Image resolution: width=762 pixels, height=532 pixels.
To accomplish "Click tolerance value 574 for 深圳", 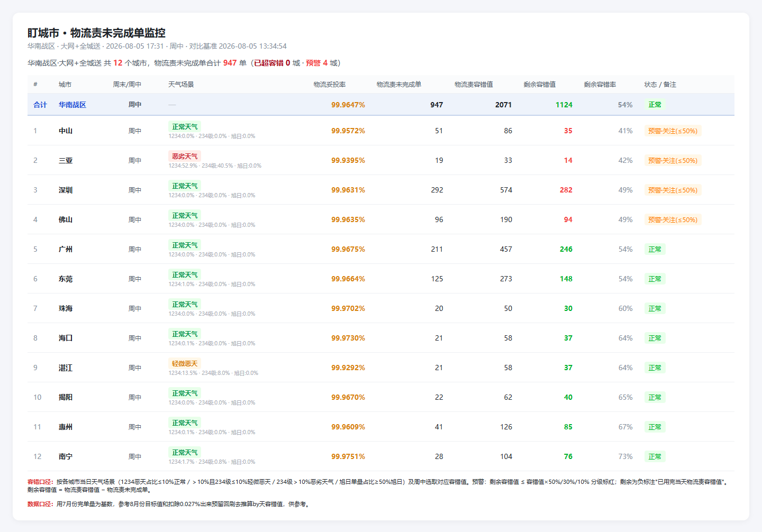I will pyautogui.click(x=506, y=190).
